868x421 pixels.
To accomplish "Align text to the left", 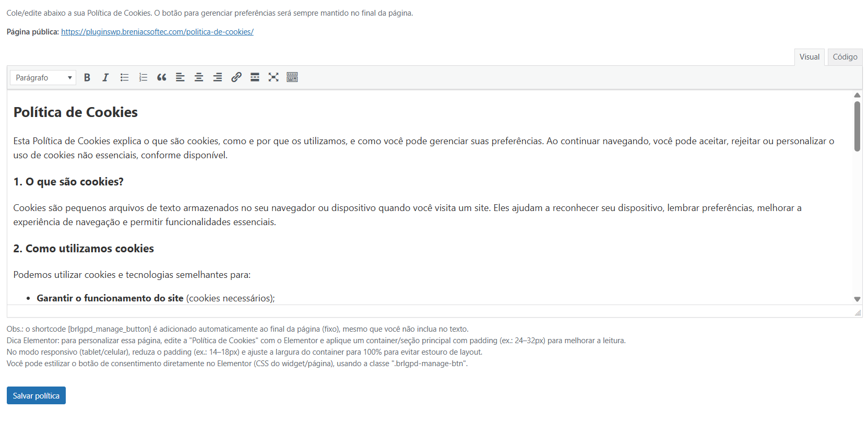I will 180,77.
